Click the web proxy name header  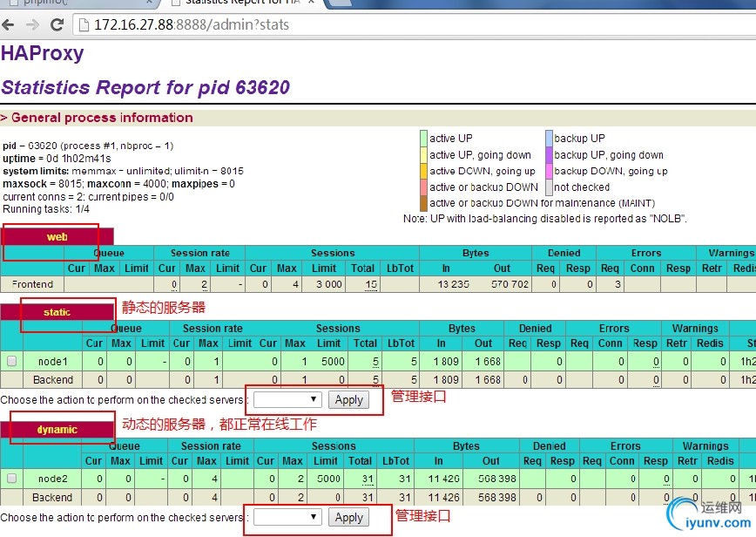coord(57,237)
